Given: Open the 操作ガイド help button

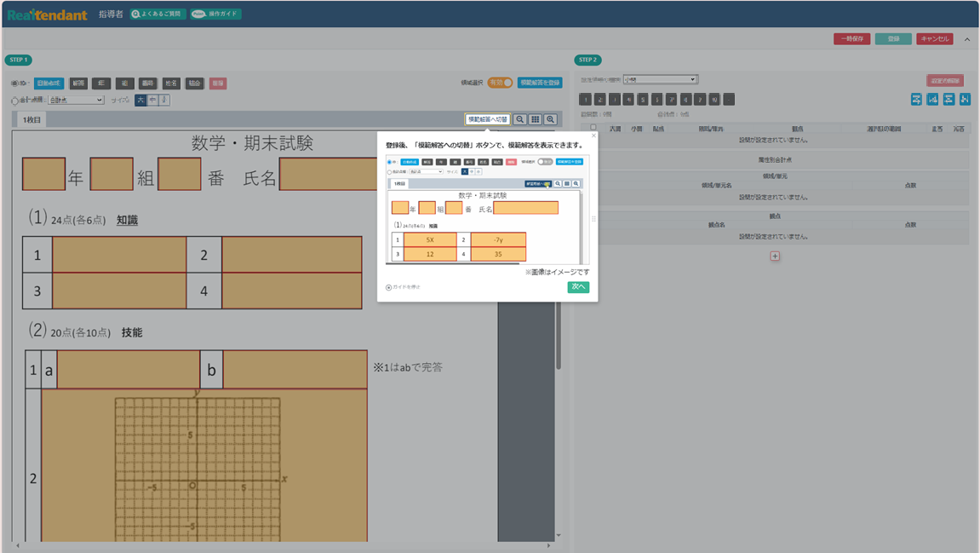Looking at the screenshot, I should click(x=215, y=14).
